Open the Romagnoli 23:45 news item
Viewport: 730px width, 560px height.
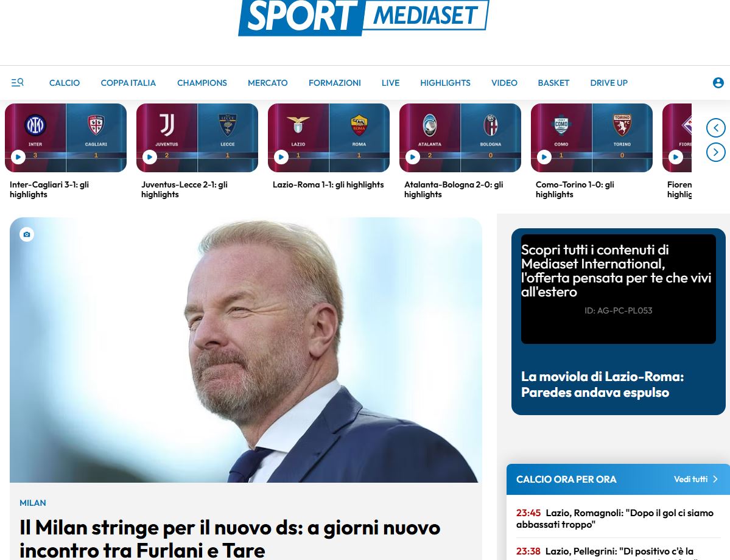pos(614,519)
